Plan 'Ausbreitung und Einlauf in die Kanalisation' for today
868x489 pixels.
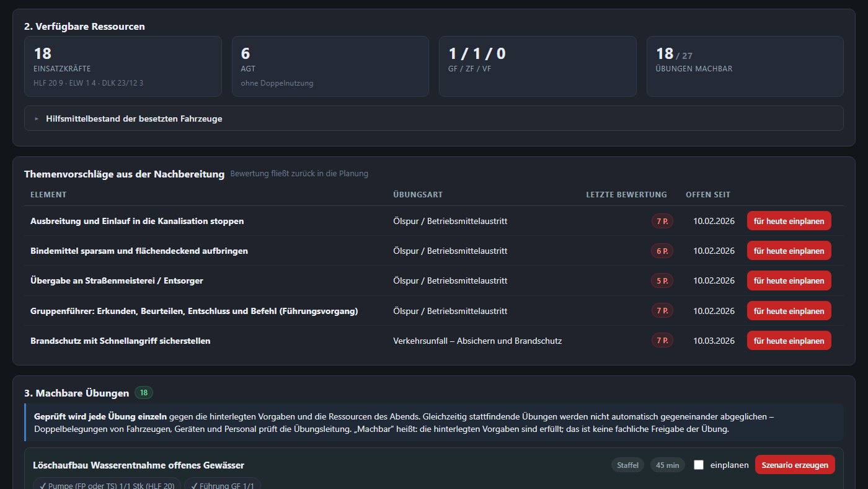point(789,221)
